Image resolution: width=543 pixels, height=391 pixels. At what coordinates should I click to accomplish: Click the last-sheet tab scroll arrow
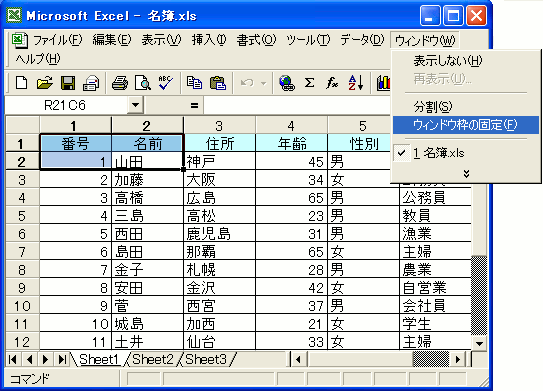(x=62, y=359)
